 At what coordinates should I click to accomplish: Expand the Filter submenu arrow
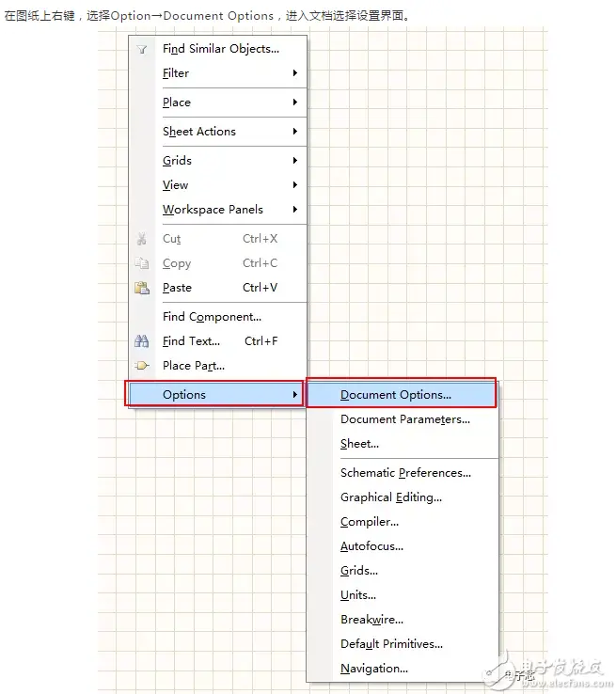pos(295,73)
